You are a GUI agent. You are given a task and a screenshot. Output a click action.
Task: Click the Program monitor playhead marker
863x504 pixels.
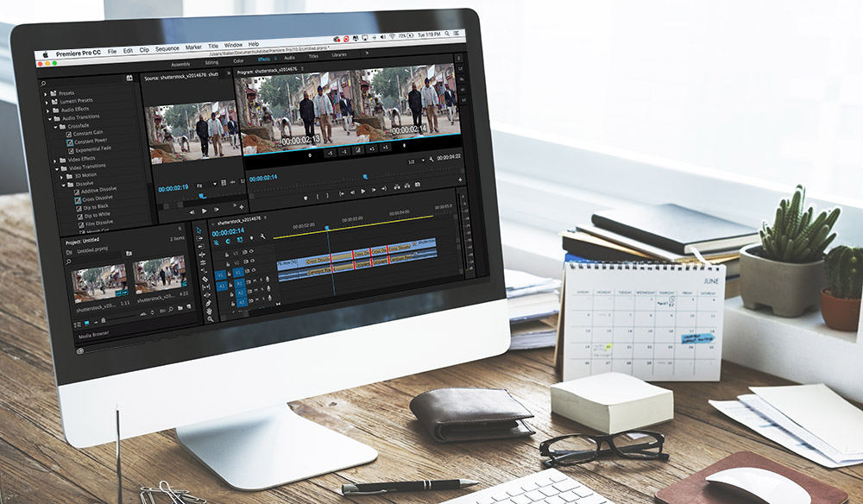(365, 177)
